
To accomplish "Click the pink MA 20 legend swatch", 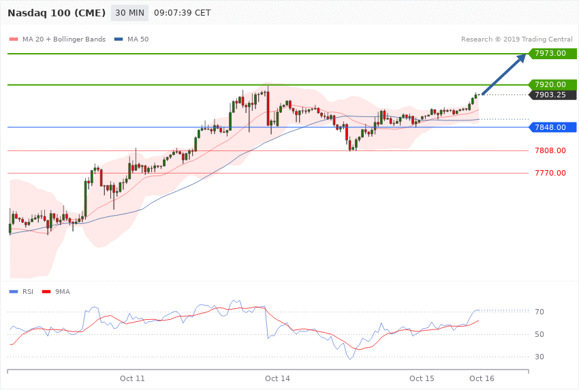I will click(x=14, y=39).
